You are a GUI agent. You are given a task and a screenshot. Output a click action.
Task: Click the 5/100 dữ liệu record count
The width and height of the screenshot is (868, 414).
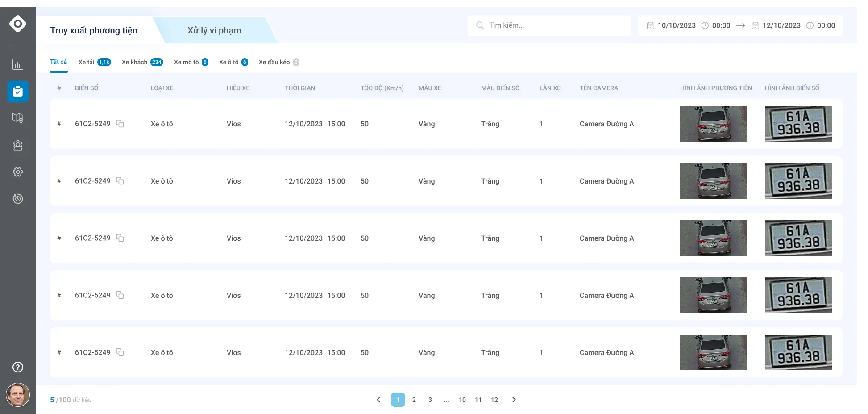point(71,400)
